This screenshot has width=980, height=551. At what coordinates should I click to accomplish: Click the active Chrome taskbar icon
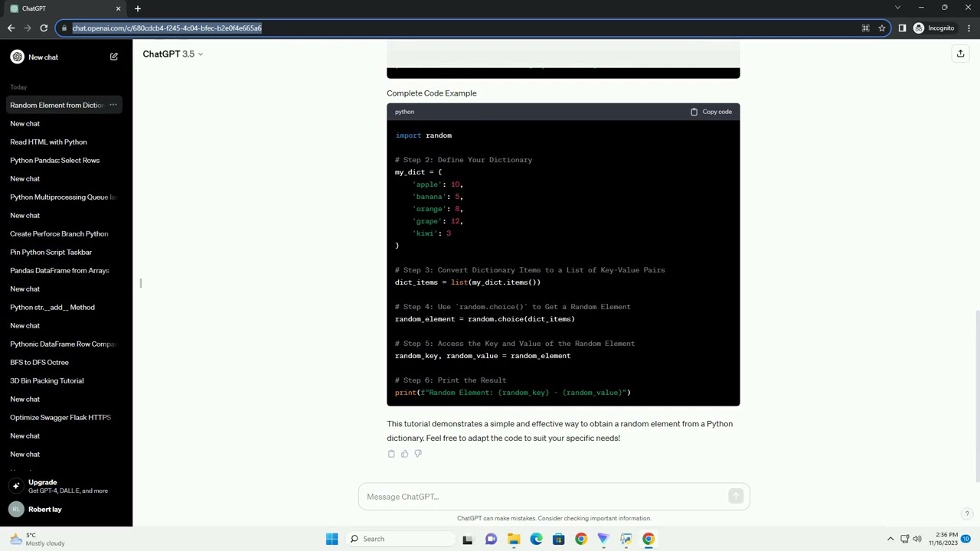(648, 539)
